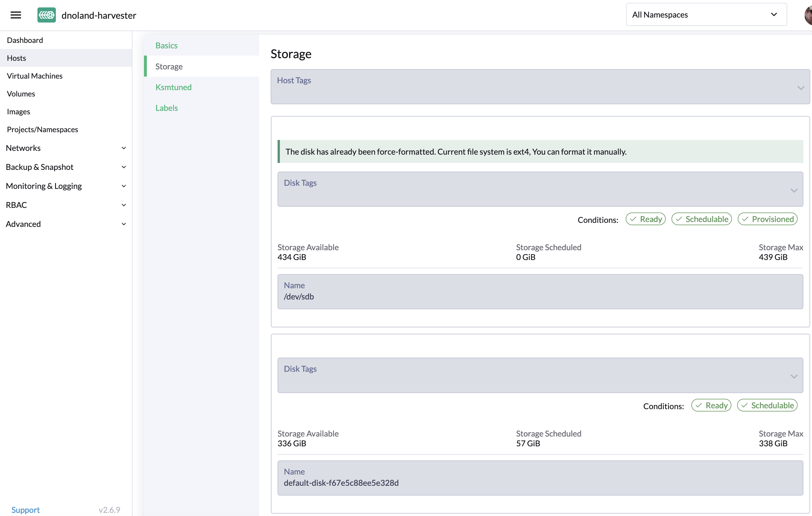Switch to the Basics tab
The width and height of the screenshot is (812, 516).
(166, 45)
